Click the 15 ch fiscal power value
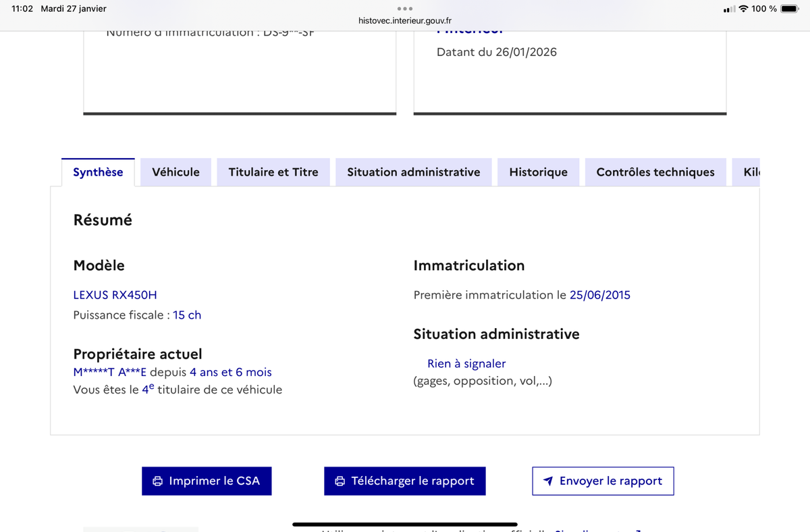810x532 pixels. [187, 315]
